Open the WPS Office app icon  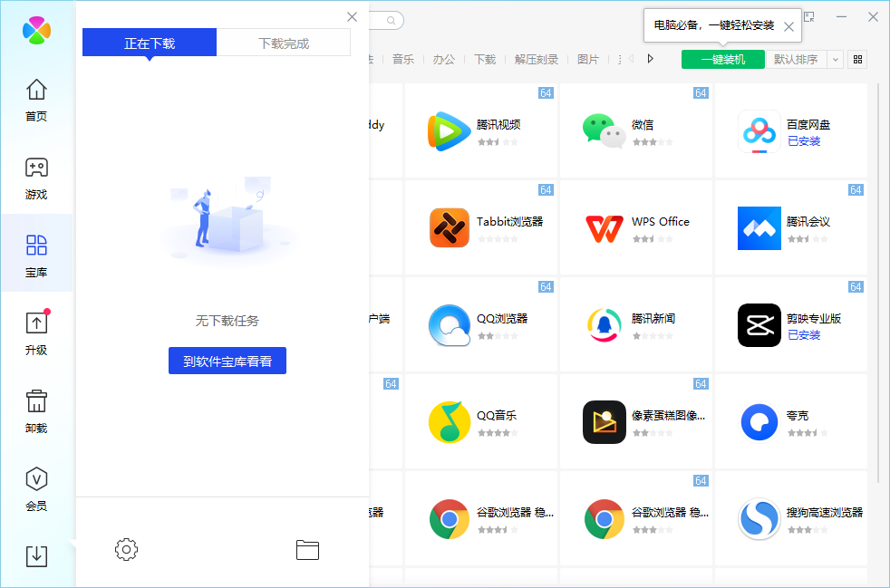604,228
